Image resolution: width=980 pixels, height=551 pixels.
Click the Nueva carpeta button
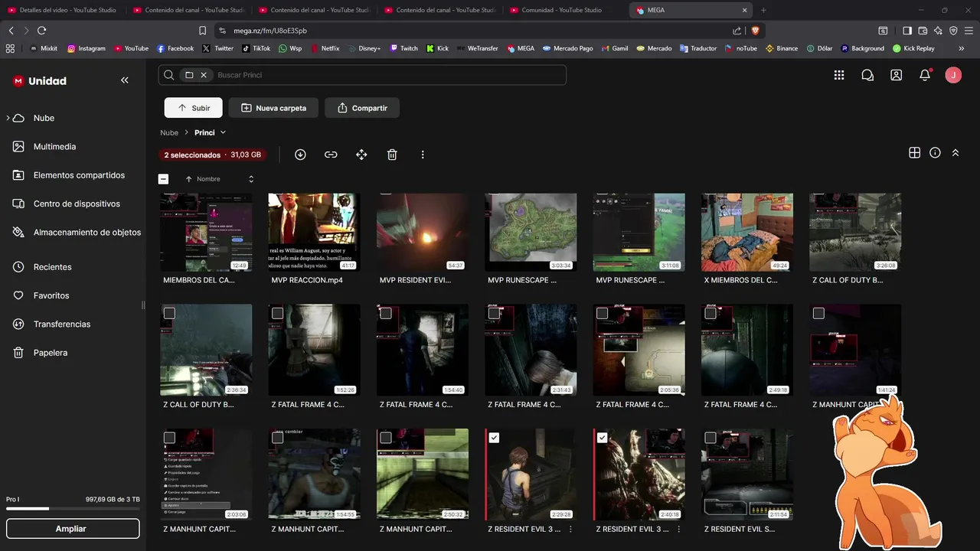[x=273, y=108]
